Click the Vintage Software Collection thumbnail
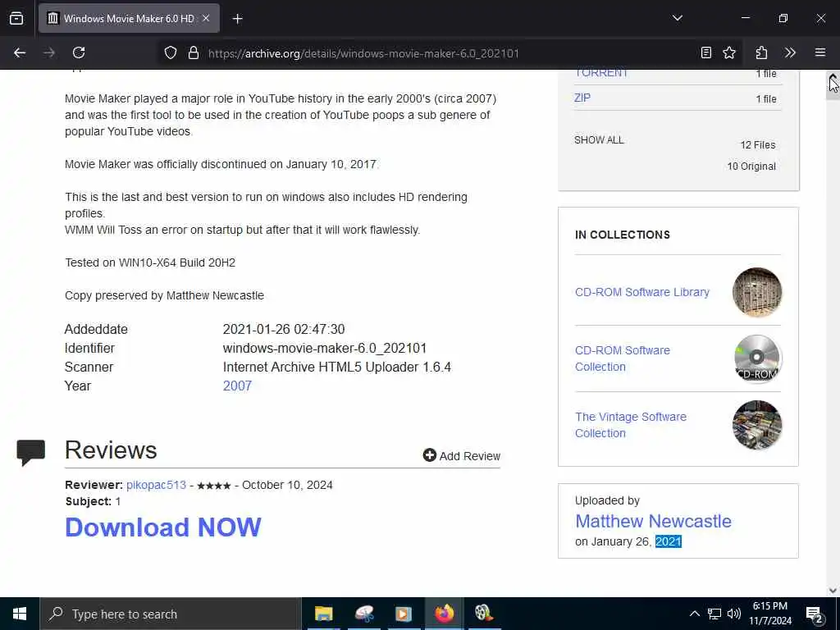Screen dimensions: 840x630 [757, 425]
